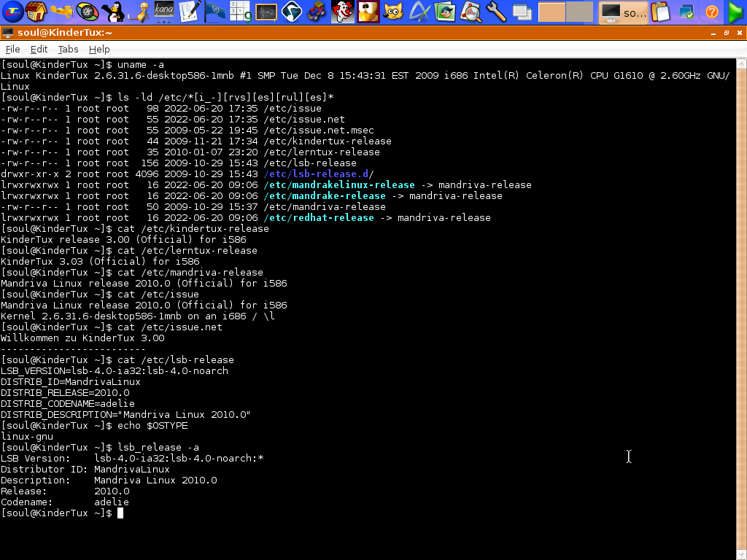
Task: Open the music note player icon
Action: pyautogui.click(x=292, y=12)
